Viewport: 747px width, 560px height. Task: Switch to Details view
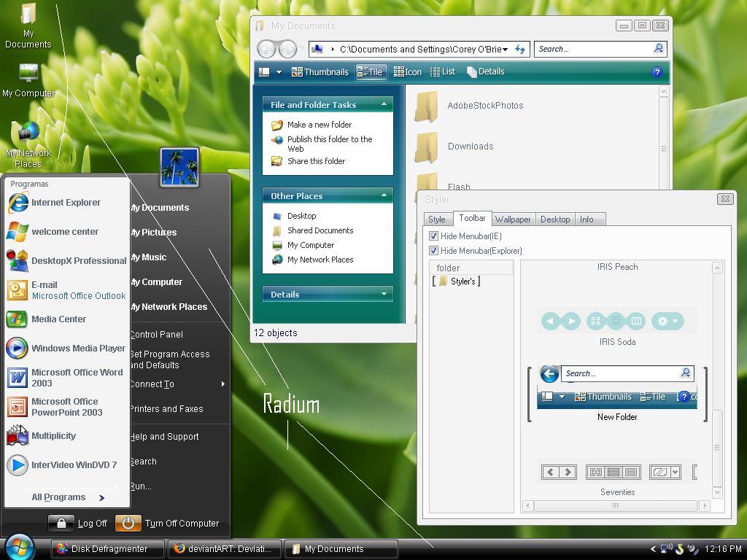point(485,72)
